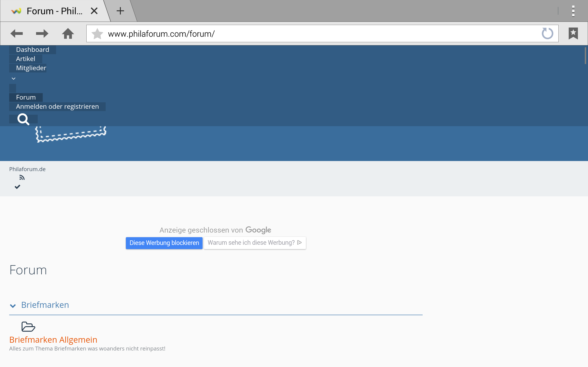Open the bookmarks ribbon icon
The height and width of the screenshot is (367, 588).
point(573,33)
